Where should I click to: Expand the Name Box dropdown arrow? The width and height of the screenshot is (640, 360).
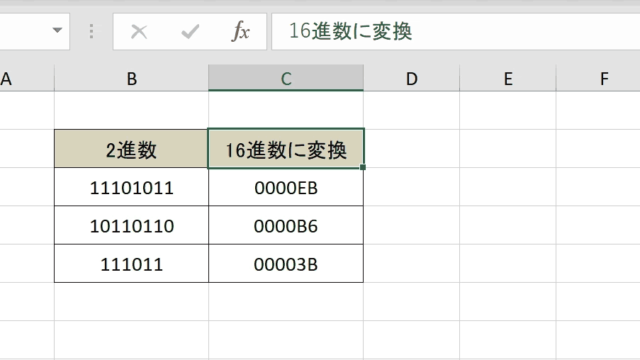tap(58, 30)
